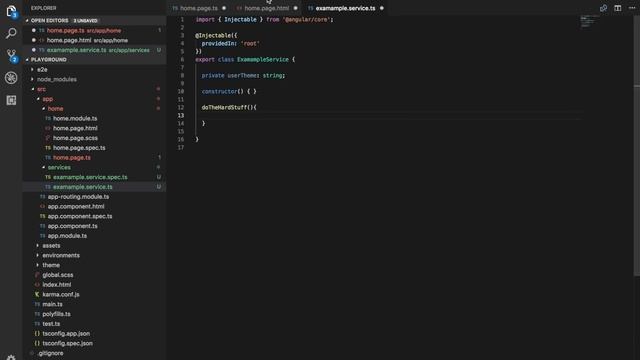Open app.component.ts file
The height and width of the screenshot is (360, 640).
point(72,226)
